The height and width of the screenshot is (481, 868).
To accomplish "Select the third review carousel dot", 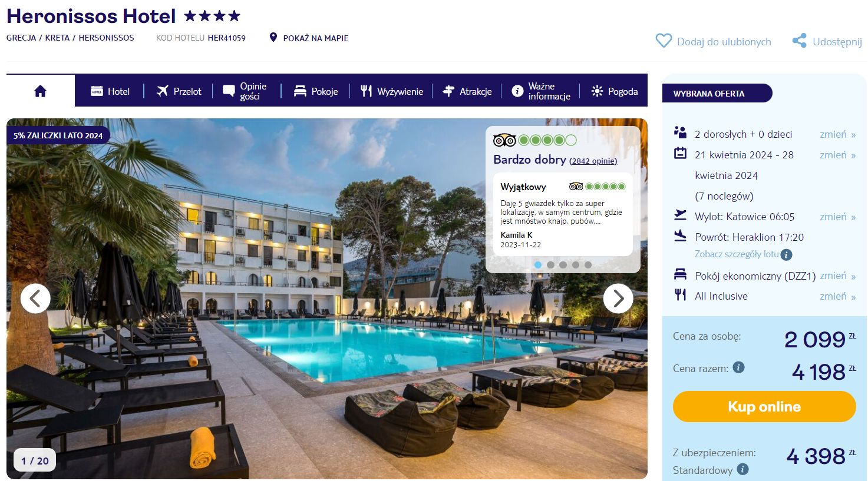I will pyautogui.click(x=563, y=265).
